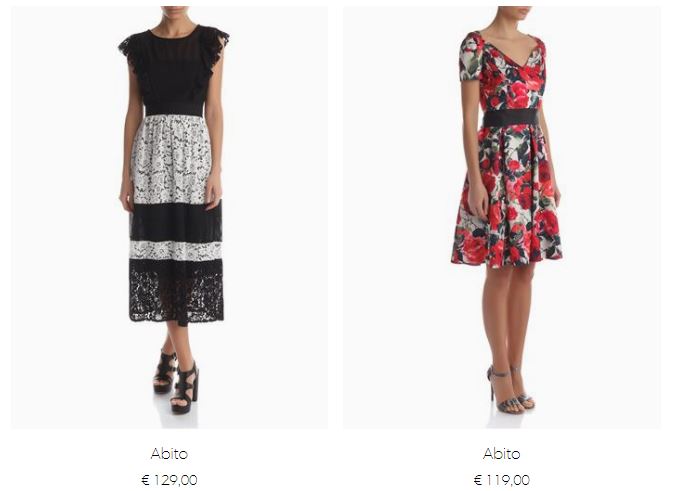Click the black waistband on the floral dress
Screen dimensions: 676x491
click(511, 117)
